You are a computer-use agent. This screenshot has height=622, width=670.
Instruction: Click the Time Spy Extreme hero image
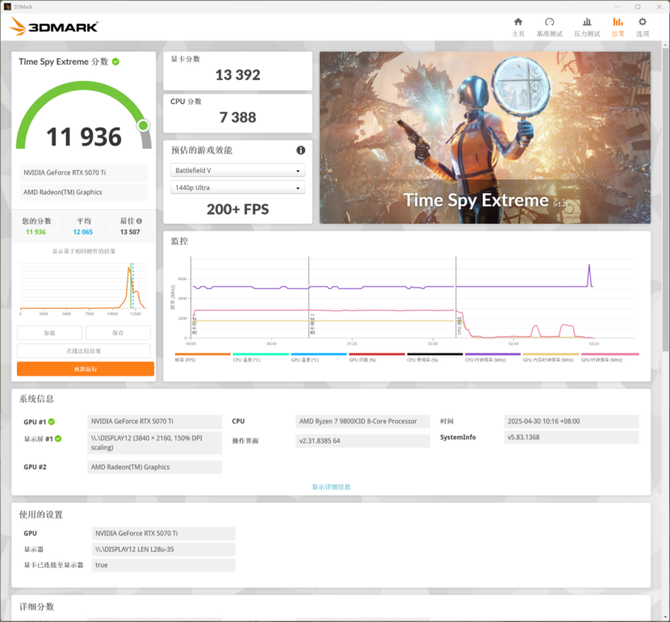click(485, 138)
